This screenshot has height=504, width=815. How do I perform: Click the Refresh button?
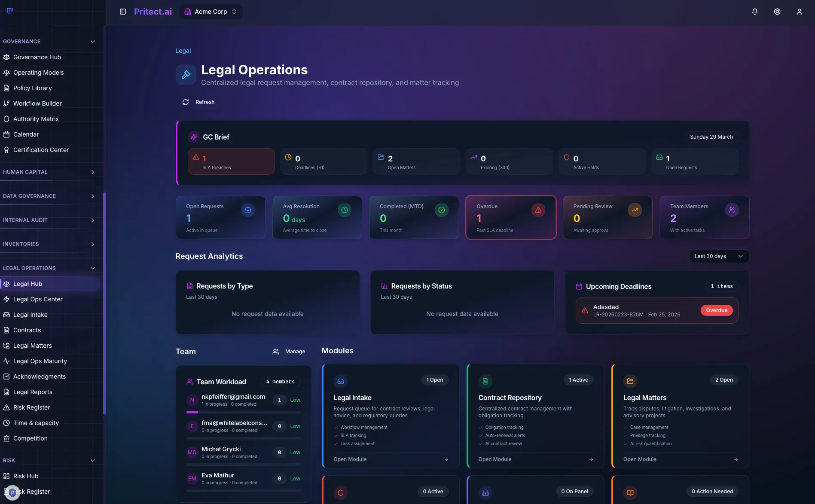coord(198,102)
